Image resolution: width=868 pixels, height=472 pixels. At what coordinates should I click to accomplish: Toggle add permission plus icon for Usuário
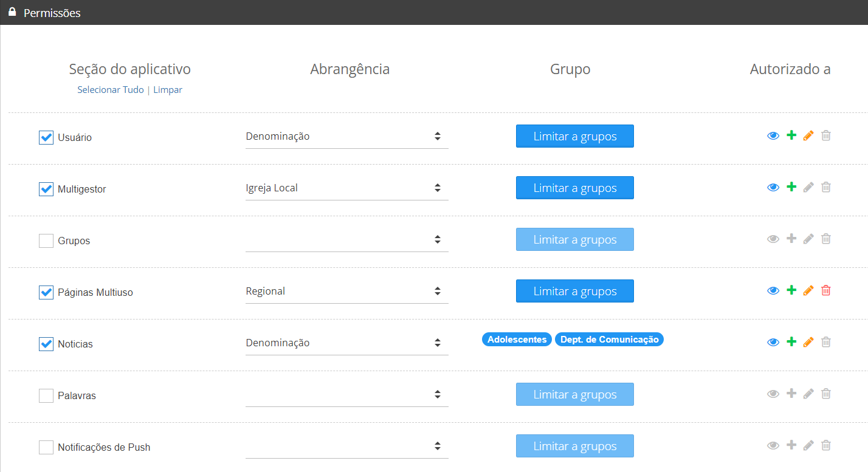coord(791,135)
